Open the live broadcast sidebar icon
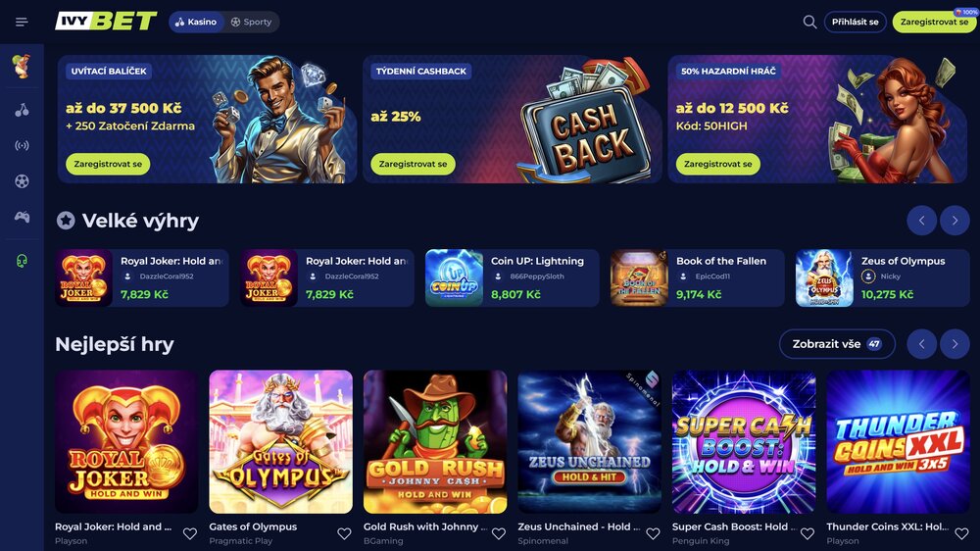This screenshot has height=551, width=980. click(22, 146)
